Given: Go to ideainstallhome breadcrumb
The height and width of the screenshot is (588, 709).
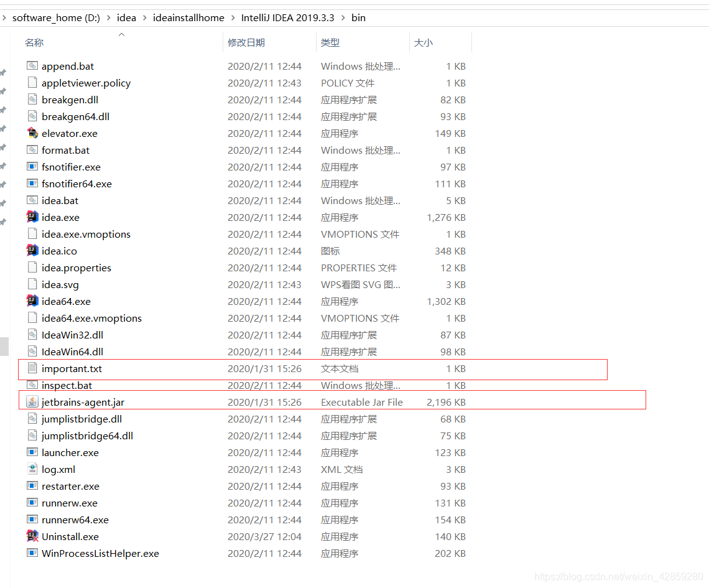Looking at the screenshot, I should (x=188, y=17).
